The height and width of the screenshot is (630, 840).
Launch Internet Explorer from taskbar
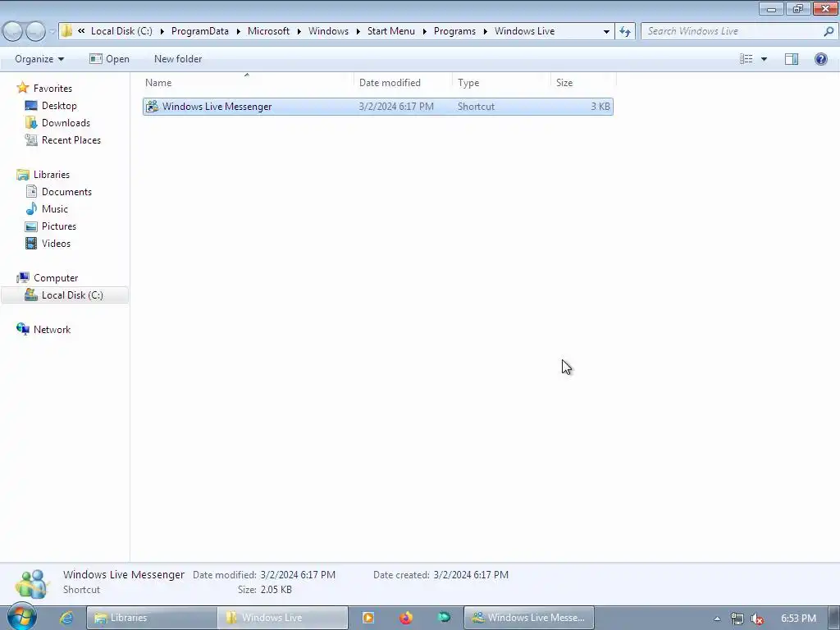click(x=66, y=618)
